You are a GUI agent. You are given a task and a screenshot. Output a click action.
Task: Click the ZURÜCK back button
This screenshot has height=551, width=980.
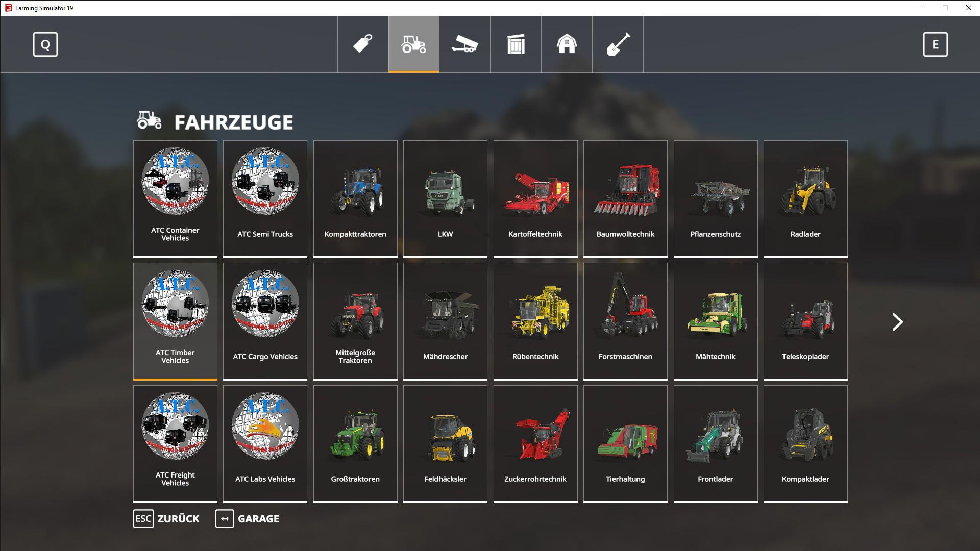pyautogui.click(x=166, y=518)
